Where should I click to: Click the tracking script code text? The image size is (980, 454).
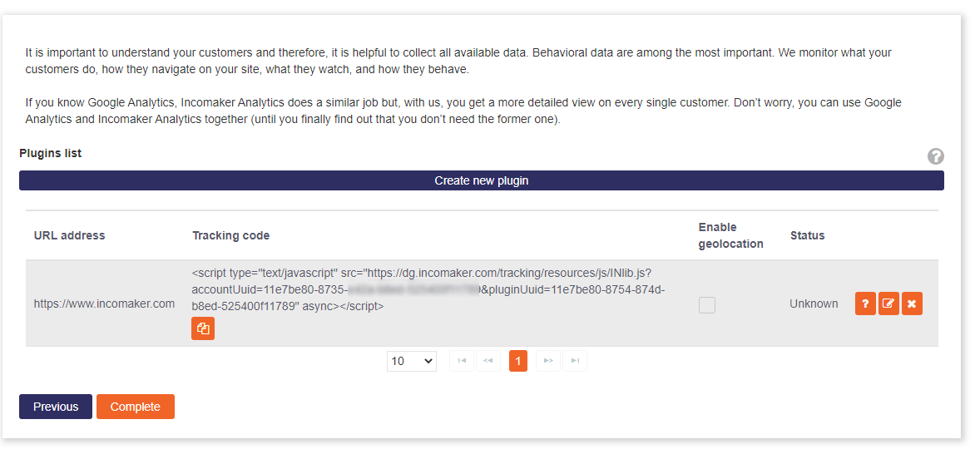[428, 289]
